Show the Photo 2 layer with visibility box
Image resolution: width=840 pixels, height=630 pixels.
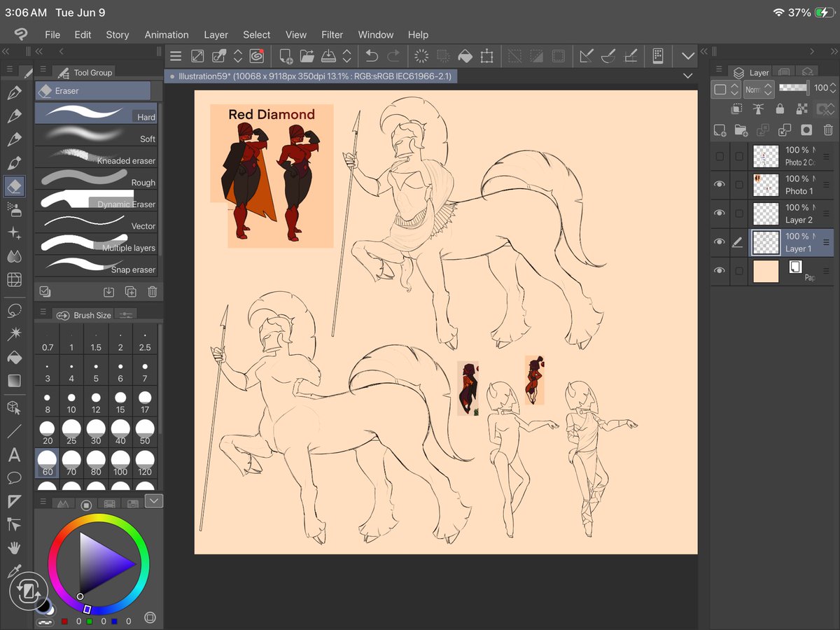(x=720, y=156)
